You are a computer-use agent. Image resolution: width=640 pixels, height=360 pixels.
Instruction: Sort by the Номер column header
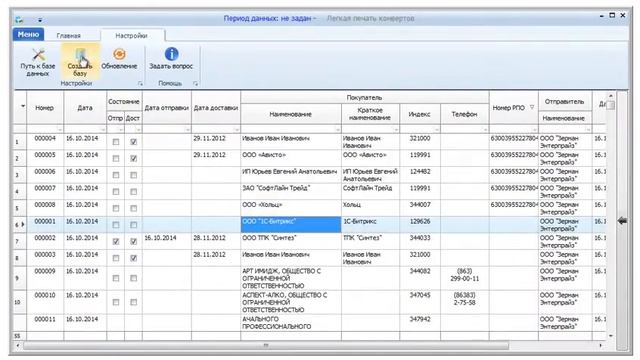[44, 108]
